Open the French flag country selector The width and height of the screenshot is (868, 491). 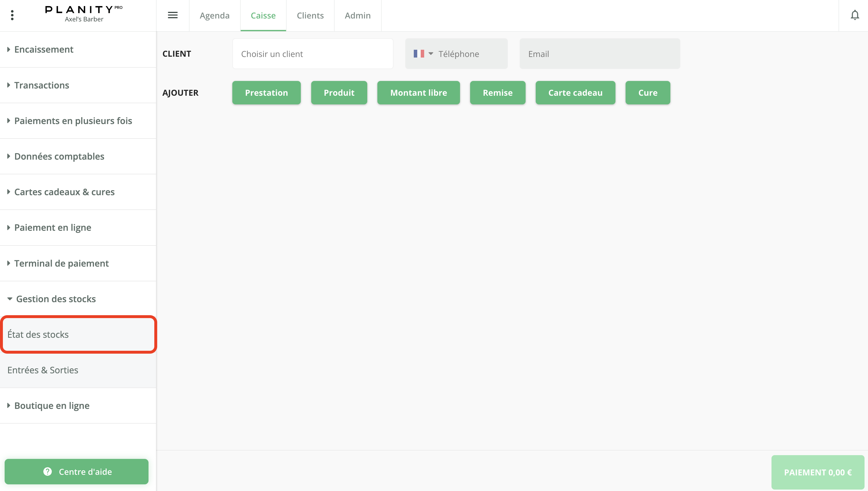coord(423,53)
